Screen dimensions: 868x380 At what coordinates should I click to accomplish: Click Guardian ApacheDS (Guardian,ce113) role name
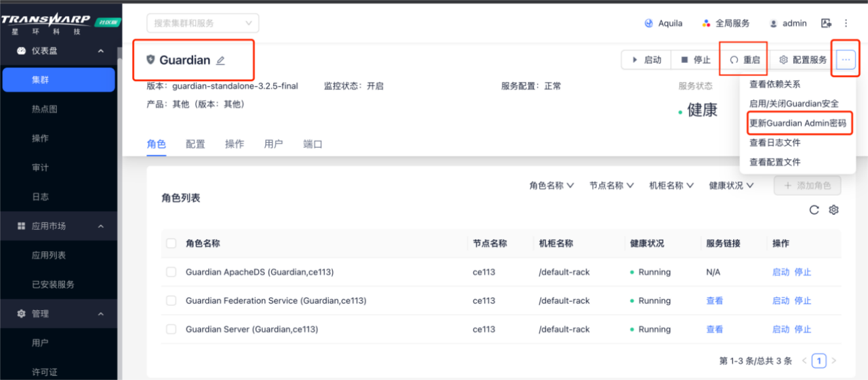tap(260, 272)
